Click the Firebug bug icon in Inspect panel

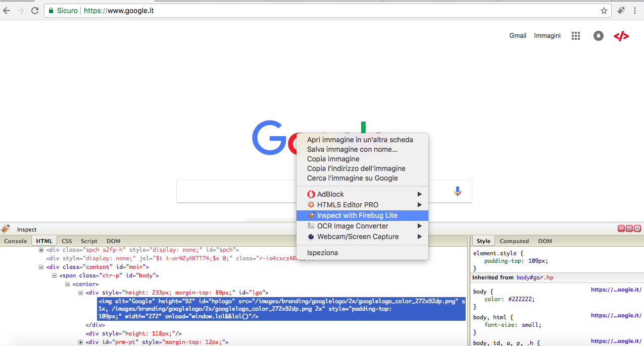5,228
